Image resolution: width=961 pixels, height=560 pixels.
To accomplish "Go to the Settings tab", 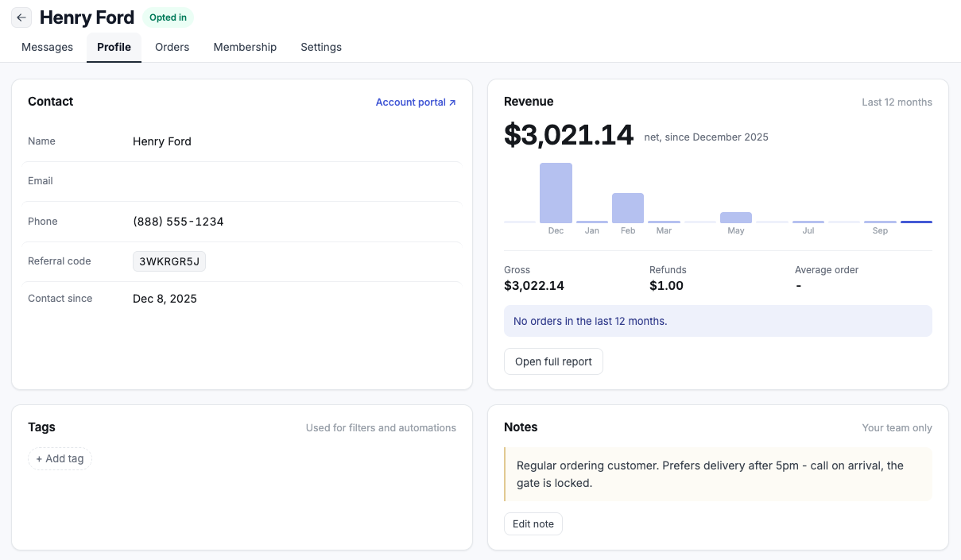I will [x=321, y=47].
